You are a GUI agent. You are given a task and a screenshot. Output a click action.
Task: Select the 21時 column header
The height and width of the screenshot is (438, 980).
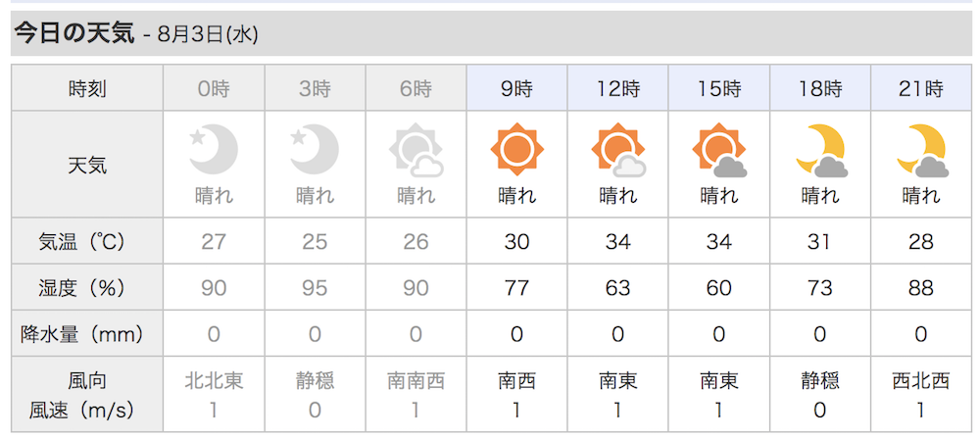point(922,89)
